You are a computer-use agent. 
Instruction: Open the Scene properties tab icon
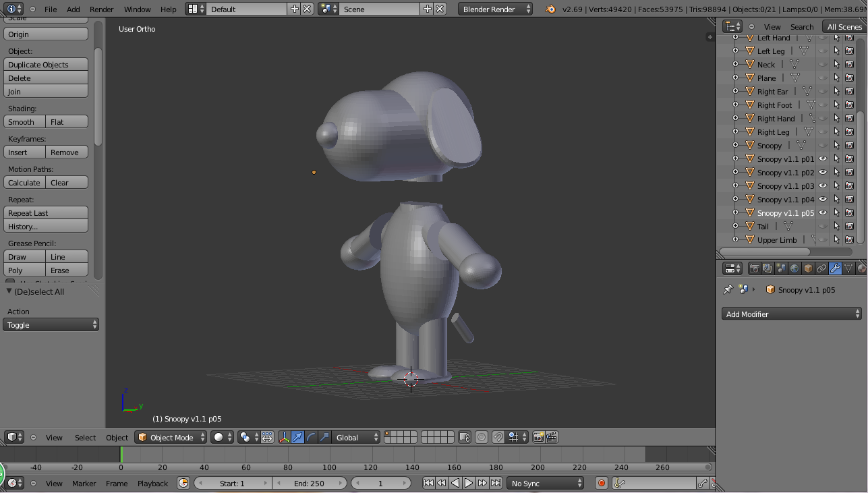tap(781, 268)
